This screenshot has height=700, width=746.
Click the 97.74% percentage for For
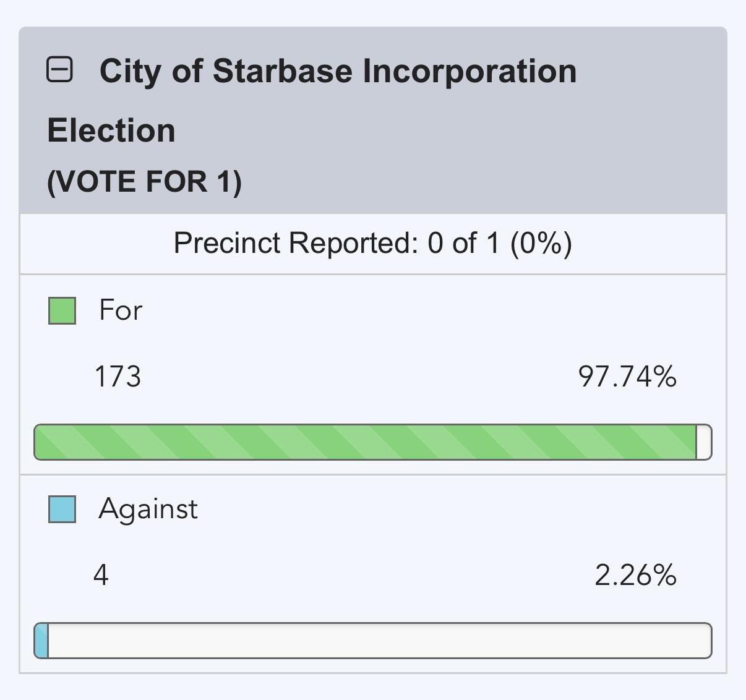point(627,377)
